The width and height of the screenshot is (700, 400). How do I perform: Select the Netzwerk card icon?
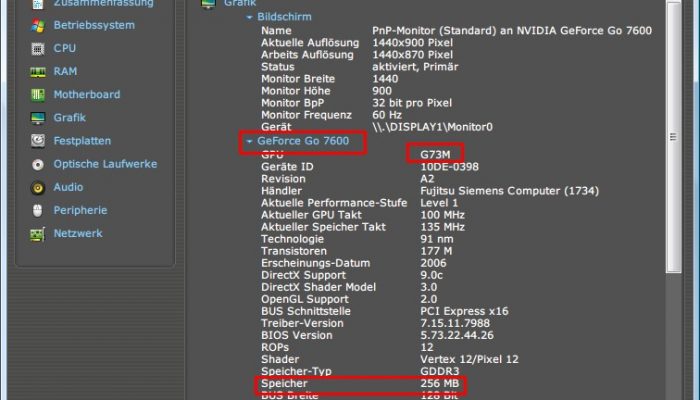click(38, 234)
